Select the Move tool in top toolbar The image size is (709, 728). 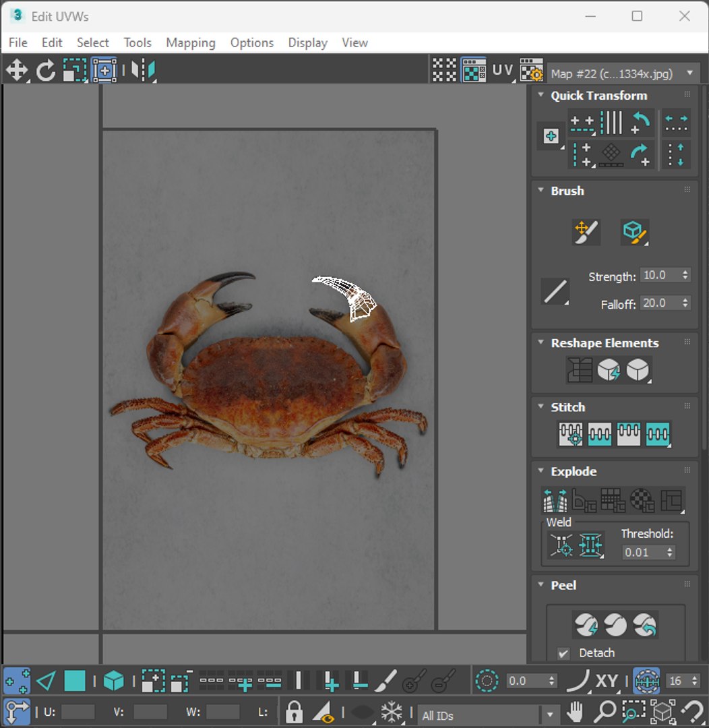(x=17, y=71)
